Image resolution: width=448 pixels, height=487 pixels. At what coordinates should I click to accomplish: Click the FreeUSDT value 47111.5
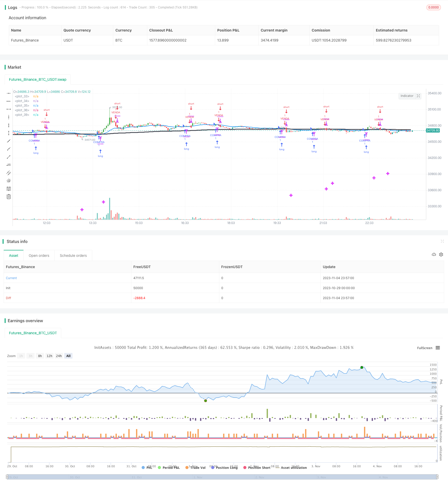[x=139, y=278]
